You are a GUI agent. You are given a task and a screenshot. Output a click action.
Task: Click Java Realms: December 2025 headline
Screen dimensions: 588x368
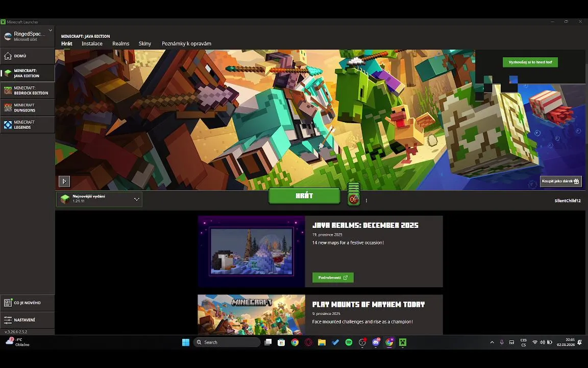(x=365, y=225)
